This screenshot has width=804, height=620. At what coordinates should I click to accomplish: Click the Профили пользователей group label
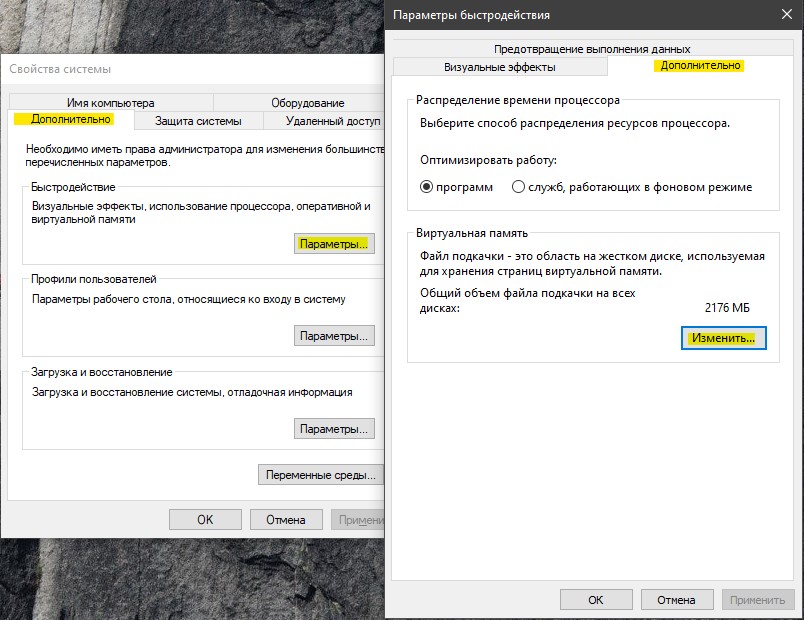tap(94, 279)
